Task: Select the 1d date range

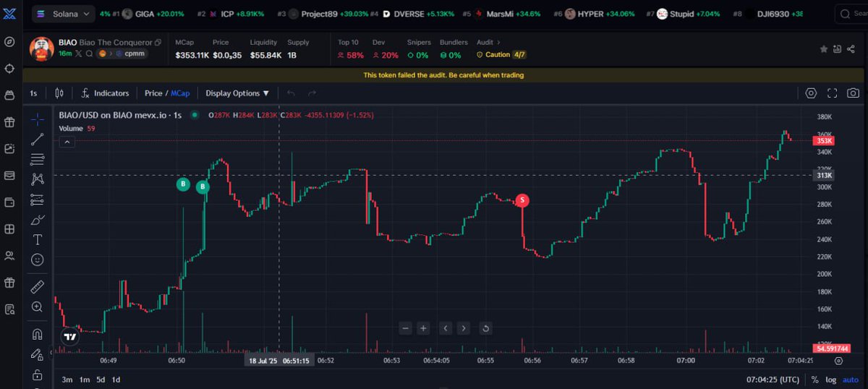Action: pos(116,380)
